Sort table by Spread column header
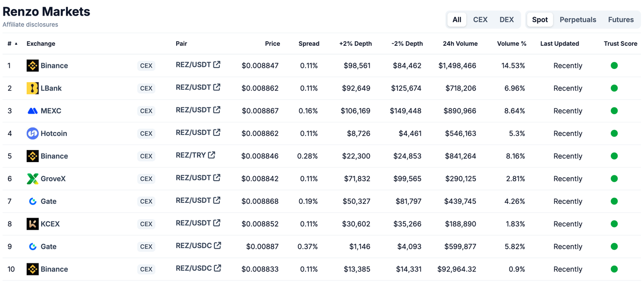The image size is (644, 287). (x=309, y=44)
